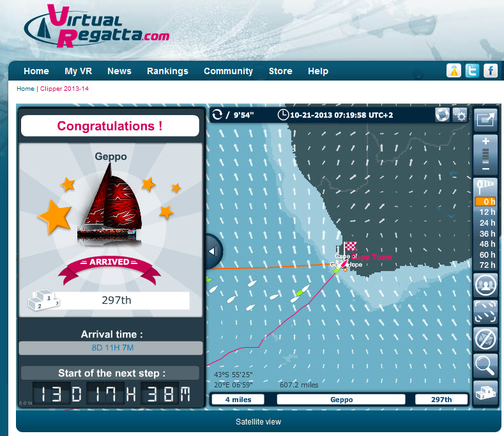The image size is (504, 436).
Task: Click the checkered finish flag on map
Action: tap(350, 247)
